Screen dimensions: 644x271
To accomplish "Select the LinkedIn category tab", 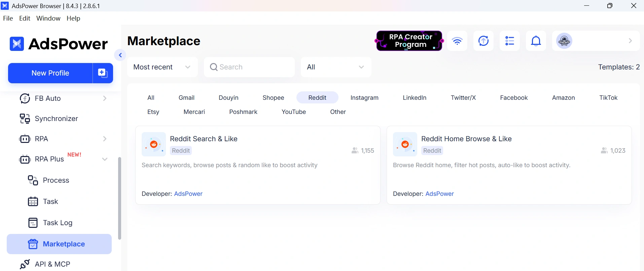I will (415, 98).
